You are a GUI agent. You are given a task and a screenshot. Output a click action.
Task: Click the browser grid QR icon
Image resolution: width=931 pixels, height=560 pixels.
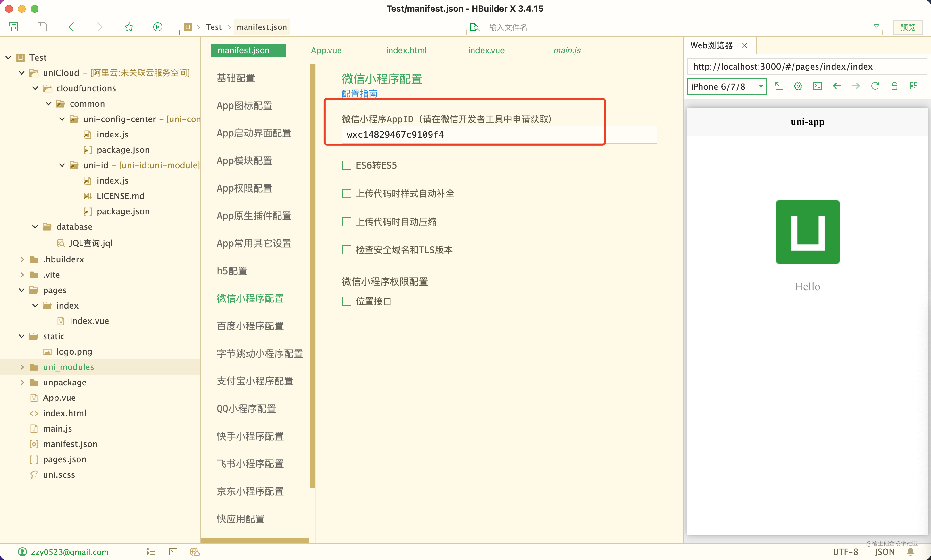(914, 86)
